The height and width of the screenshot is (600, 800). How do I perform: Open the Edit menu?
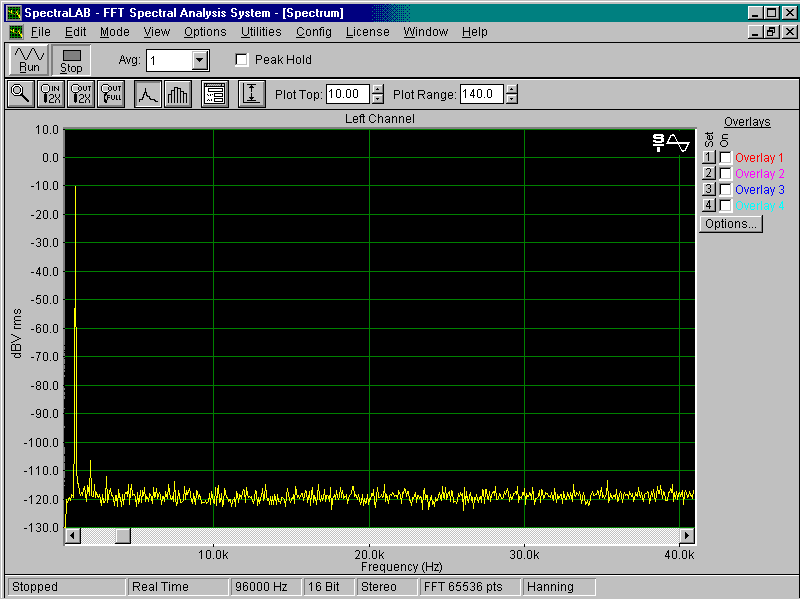point(76,32)
